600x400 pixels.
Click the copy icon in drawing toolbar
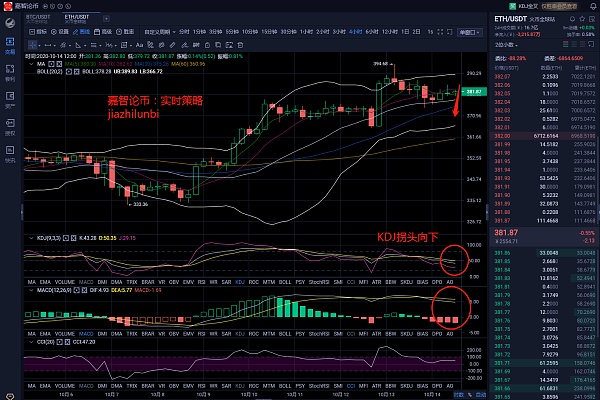coord(218,45)
